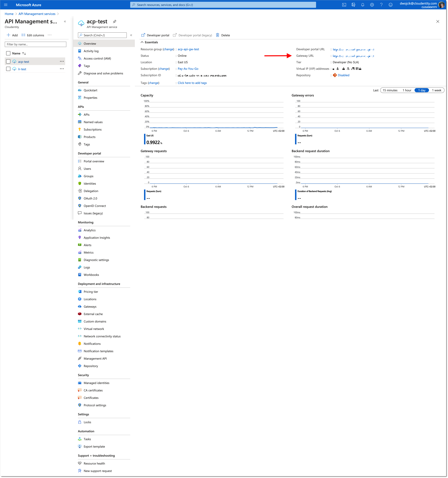Click the Pay-As-You-Go subscription link
The width and height of the screenshot is (448, 478).
189,69
